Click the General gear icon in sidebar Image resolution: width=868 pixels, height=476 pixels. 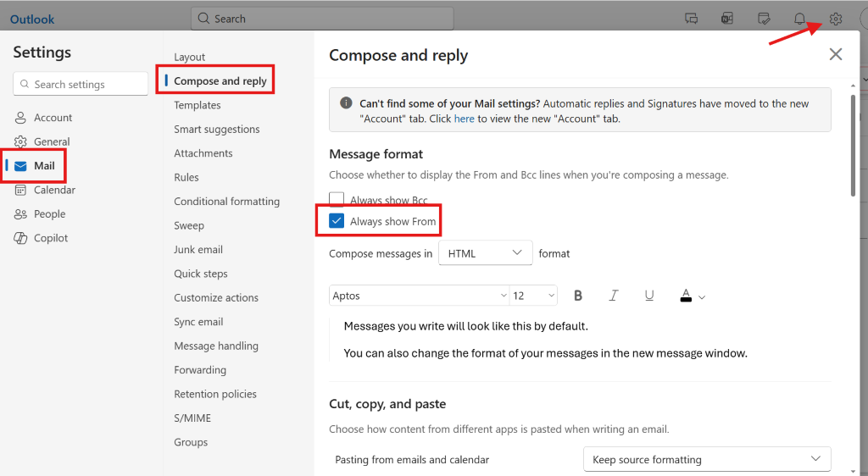click(20, 141)
